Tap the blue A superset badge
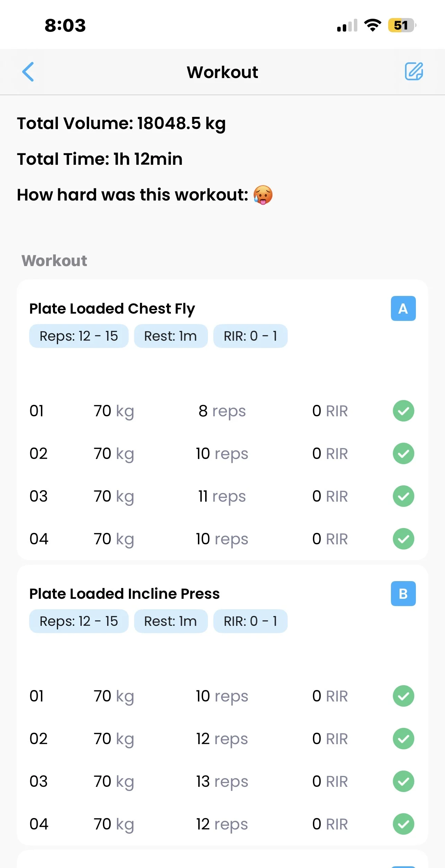 click(403, 308)
